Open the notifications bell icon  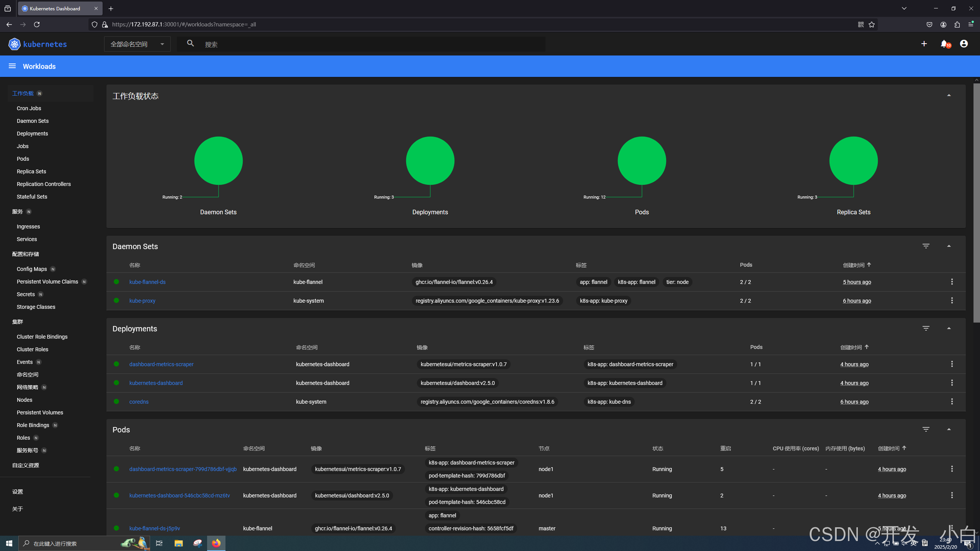pyautogui.click(x=944, y=44)
